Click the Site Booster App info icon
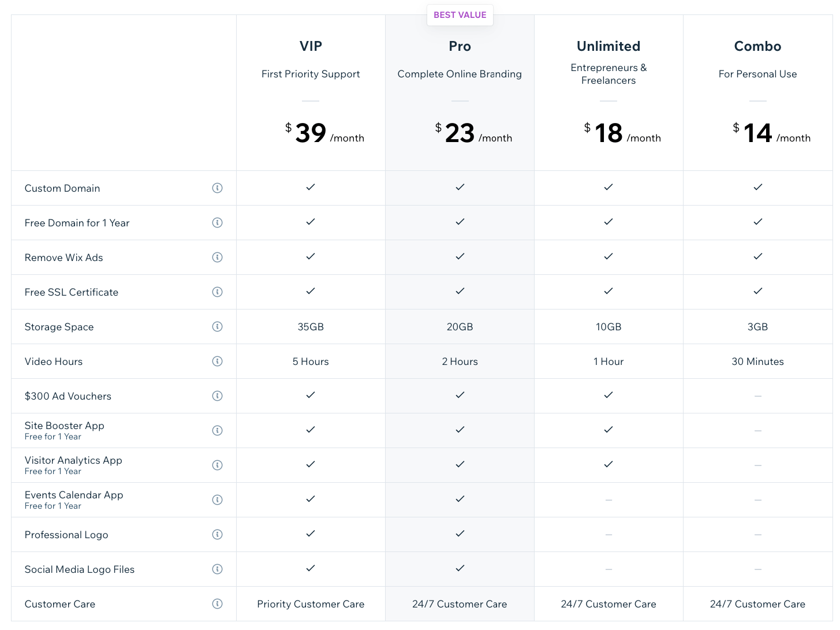The height and width of the screenshot is (630, 840). coord(218,430)
